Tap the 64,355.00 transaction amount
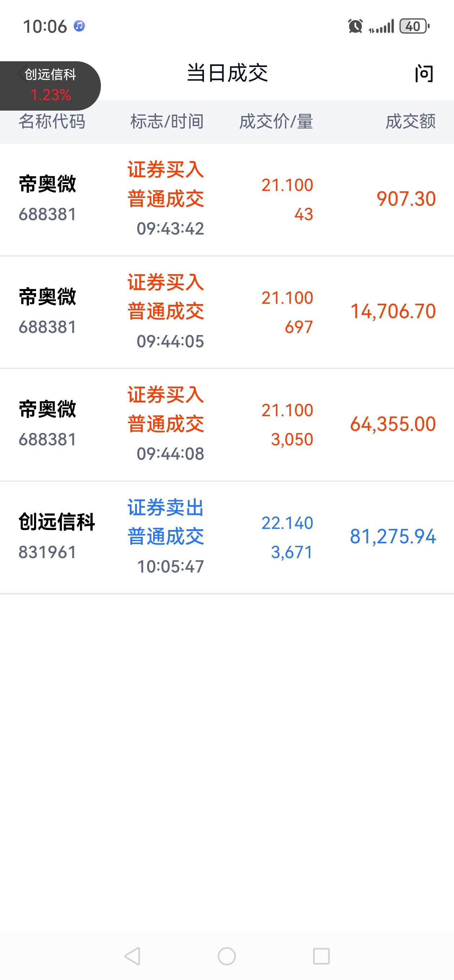 (x=393, y=424)
